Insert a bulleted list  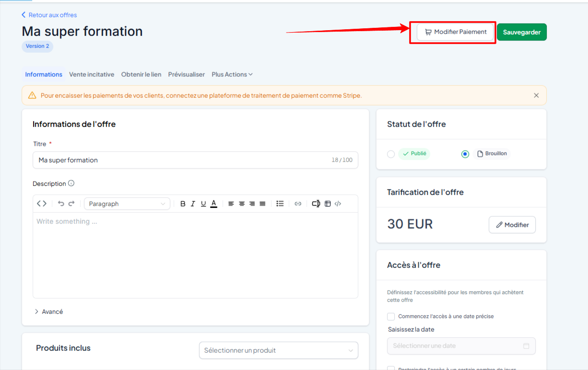[x=280, y=204]
